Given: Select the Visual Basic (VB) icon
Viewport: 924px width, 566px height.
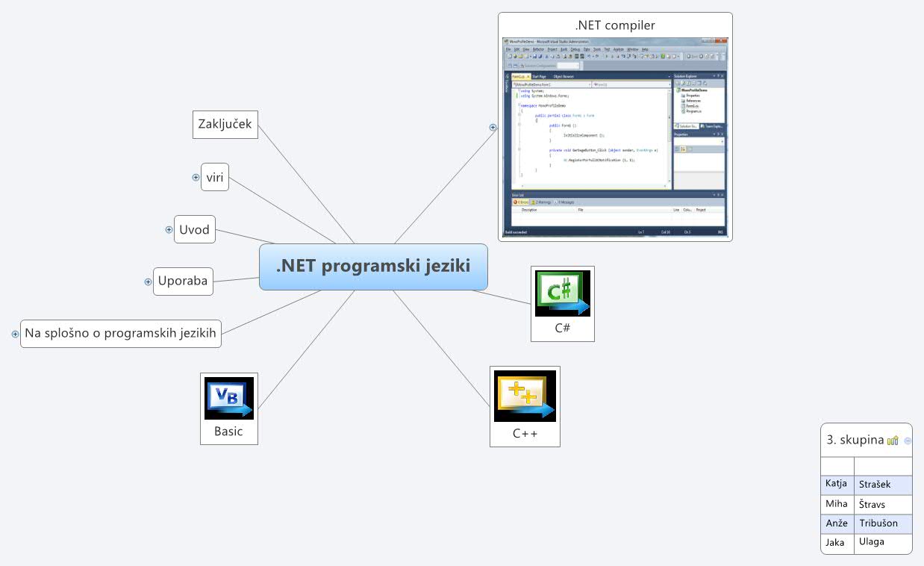Looking at the screenshot, I should [228, 396].
